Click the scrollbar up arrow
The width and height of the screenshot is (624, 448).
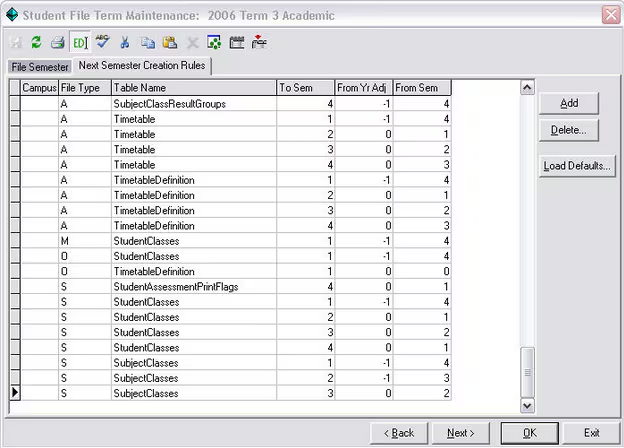pos(527,87)
